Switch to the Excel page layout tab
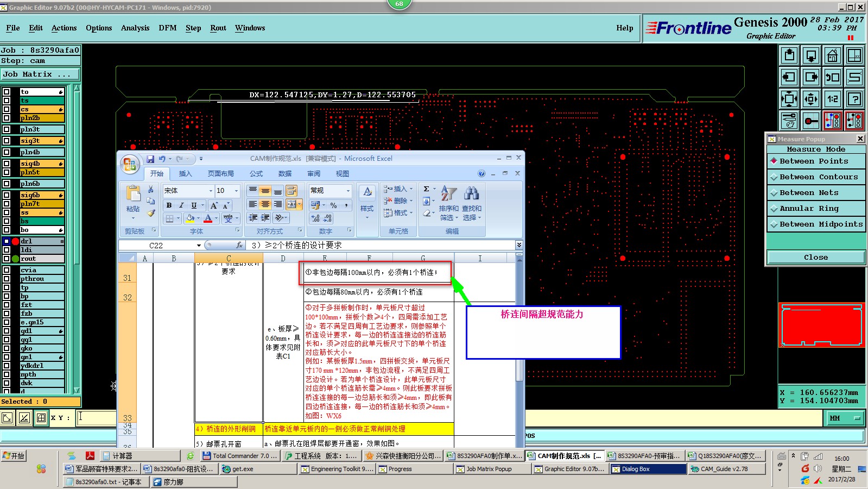Screen dimensions: 868x489 [x=221, y=174]
